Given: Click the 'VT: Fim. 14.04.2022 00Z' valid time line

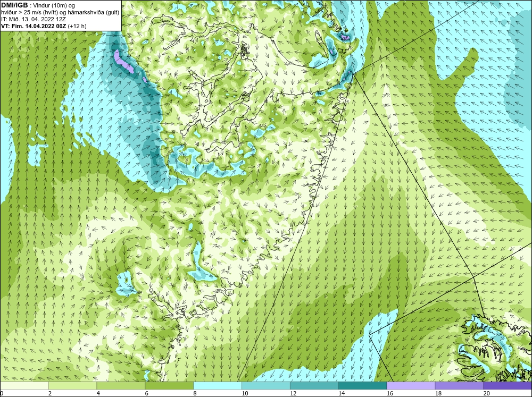Looking at the screenshot, I should pyautogui.click(x=44, y=26).
